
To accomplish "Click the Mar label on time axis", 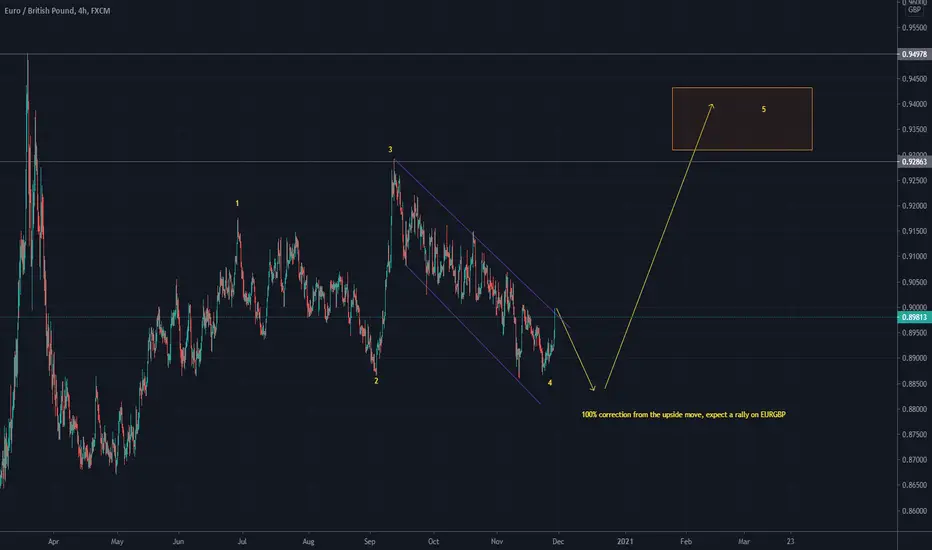I will (744, 542).
